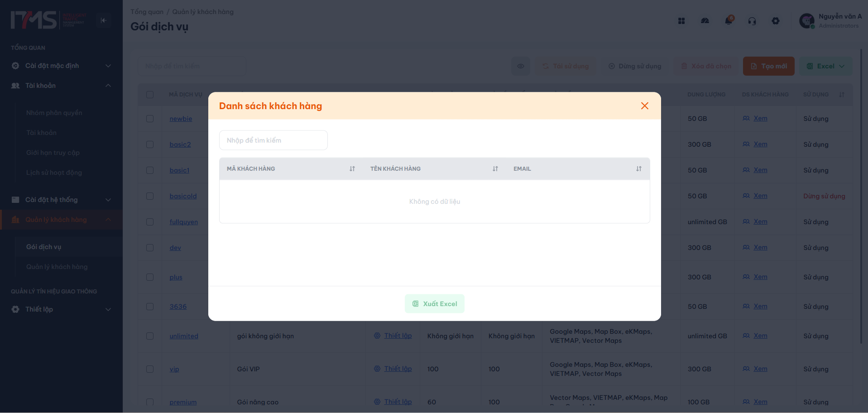Image resolution: width=868 pixels, height=413 pixels.
Task: Collapse Quản lý khách hàng chevron
Action: point(108,220)
